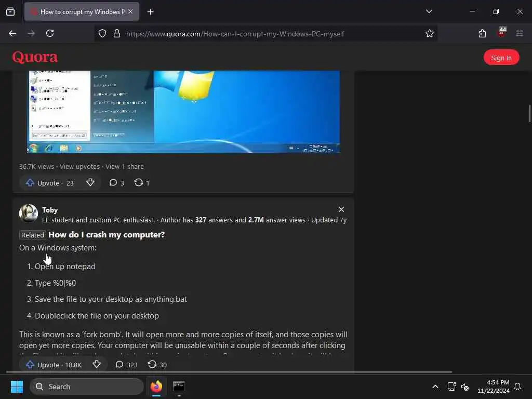532x399 pixels.
Task: Click the red Sign In button
Action: pyautogui.click(x=501, y=58)
